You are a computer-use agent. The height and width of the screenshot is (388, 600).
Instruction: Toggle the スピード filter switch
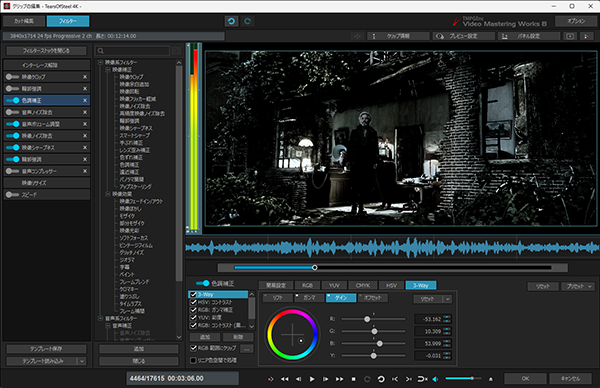[12, 195]
